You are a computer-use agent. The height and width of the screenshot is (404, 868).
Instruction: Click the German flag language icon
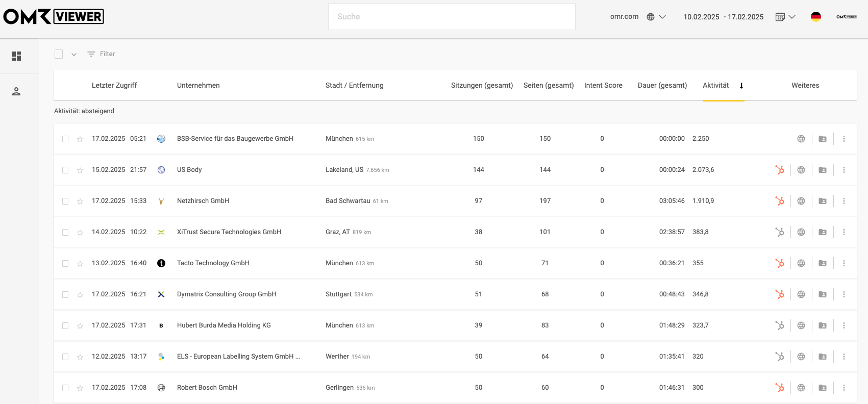pos(816,17)
